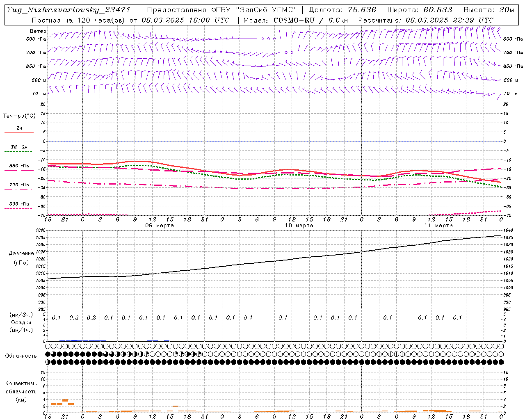Click the left 500 м wind level label
Screen dimensions: 525x420
39,80
